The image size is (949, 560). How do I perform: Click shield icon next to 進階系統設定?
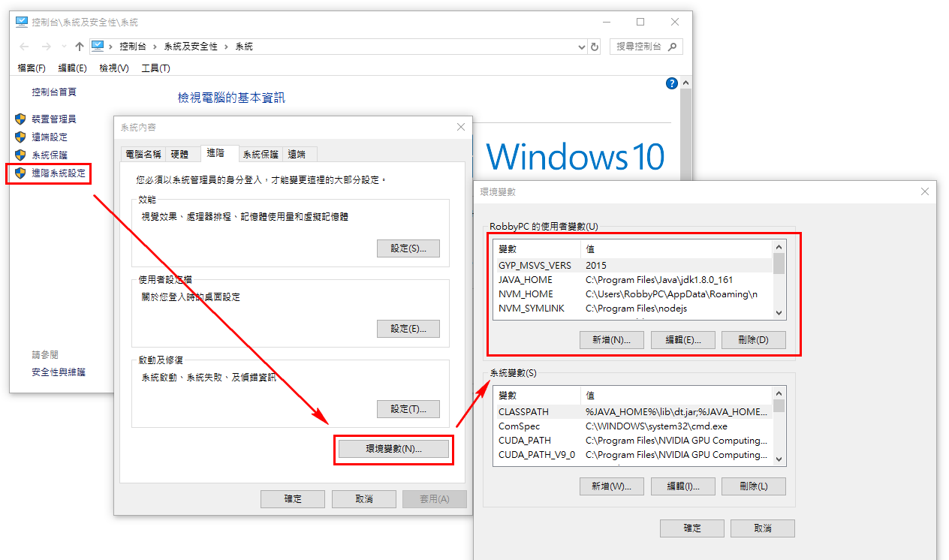click(20, 173)
